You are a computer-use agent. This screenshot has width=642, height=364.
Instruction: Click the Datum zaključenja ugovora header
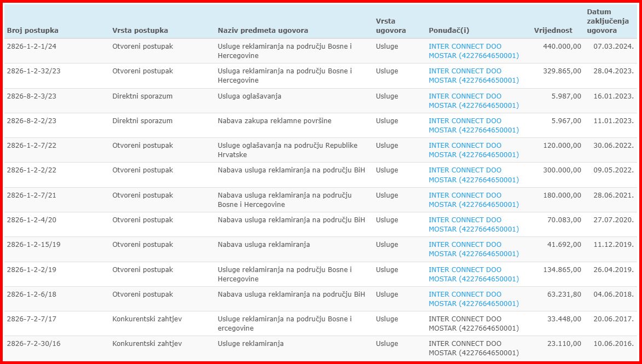click(608, 21)
